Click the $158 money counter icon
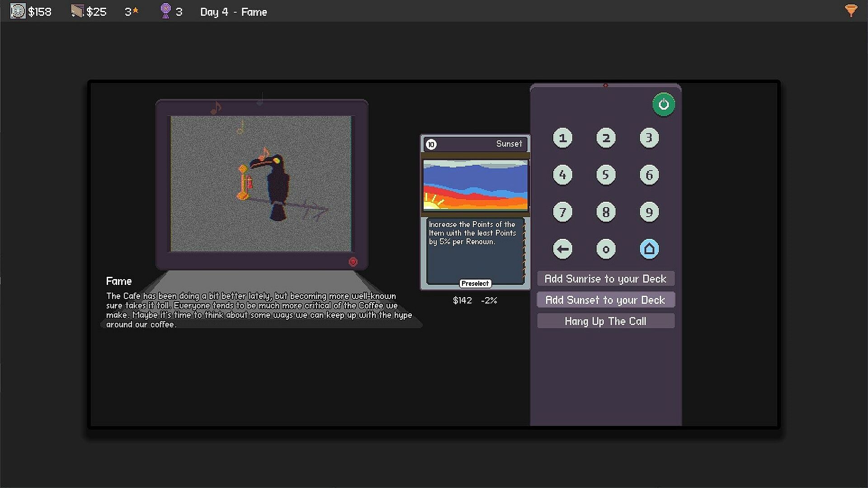 [x=18, y=11]
